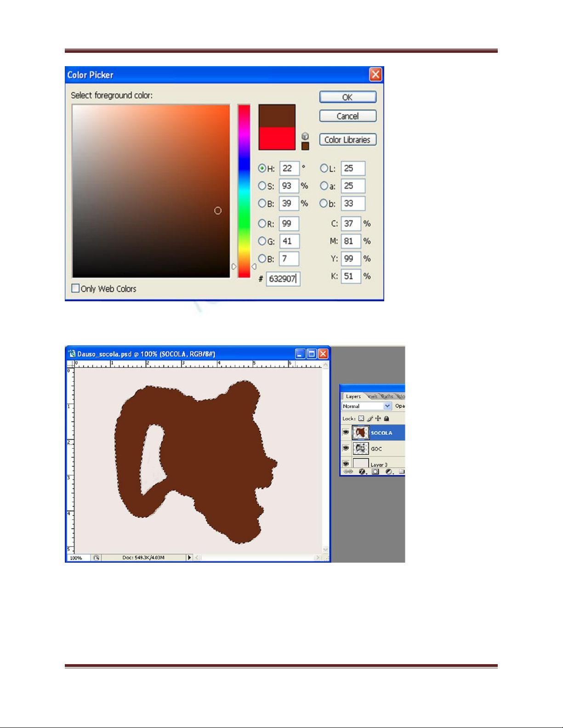Switch to the Paths tab

point(387,396)
